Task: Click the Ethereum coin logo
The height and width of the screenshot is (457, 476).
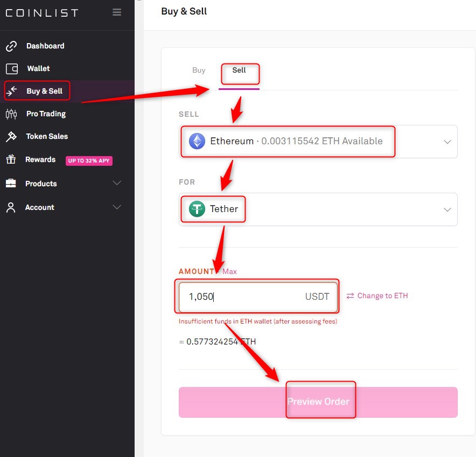Action: 197,142
